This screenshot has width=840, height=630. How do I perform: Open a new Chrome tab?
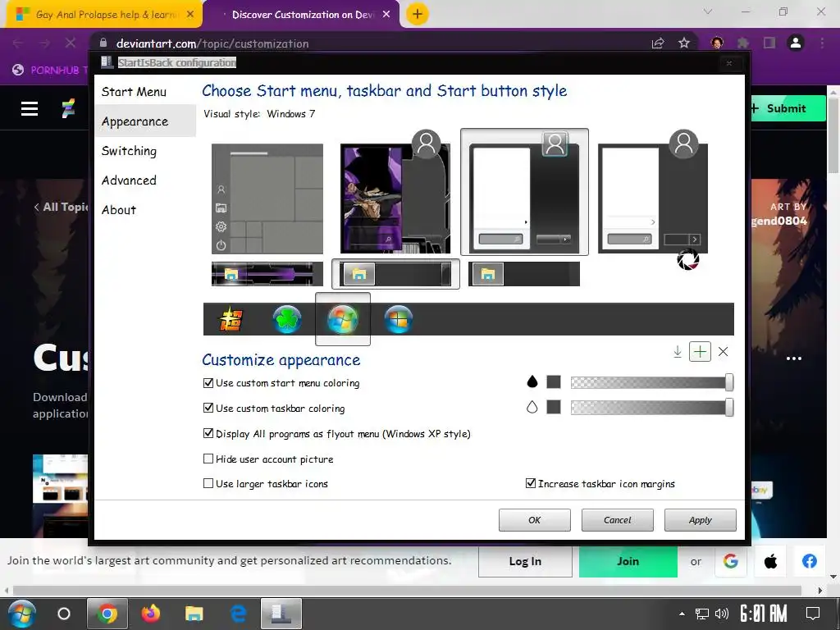tap(418, 14)
